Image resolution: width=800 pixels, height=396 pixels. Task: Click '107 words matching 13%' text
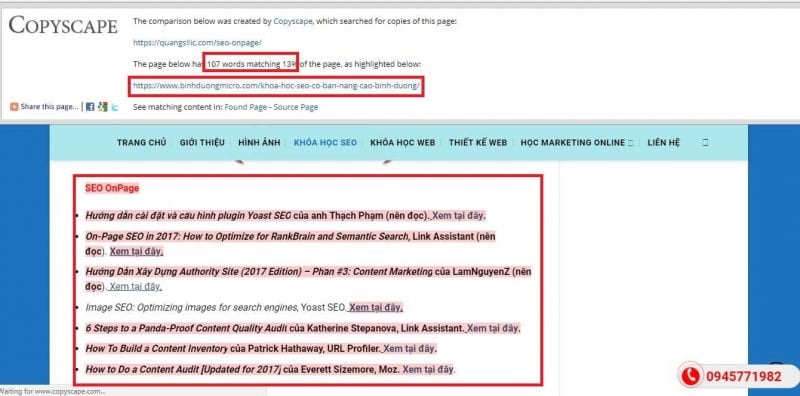[251, 64]
